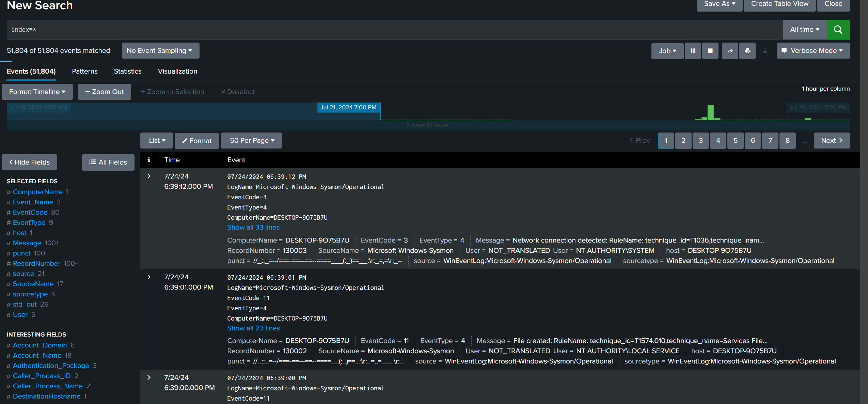Viewport: 868px width, 404px height.
Task: Click the Close button
Action: [833, 4]
